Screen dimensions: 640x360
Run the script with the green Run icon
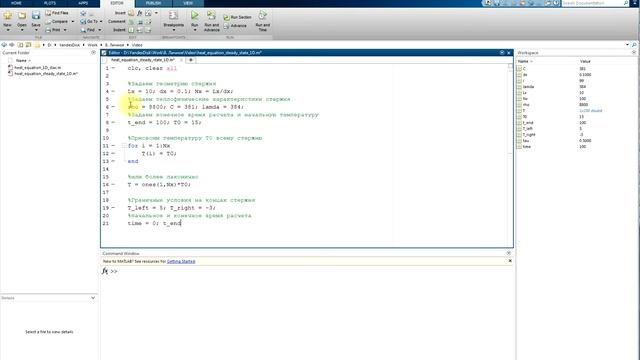point(195,15)
